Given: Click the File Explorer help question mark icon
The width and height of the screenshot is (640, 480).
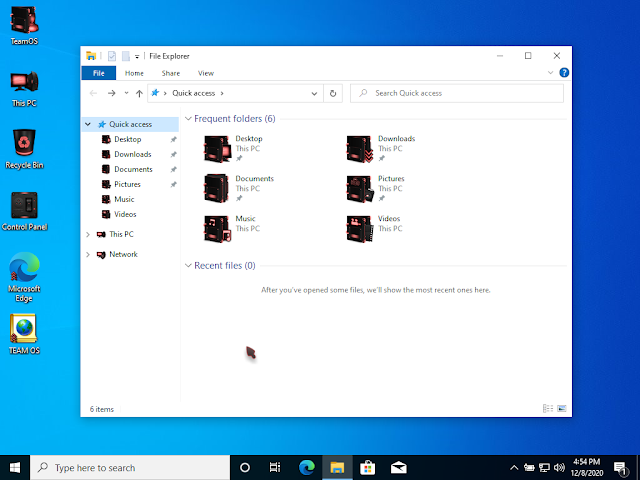Looking at the screenshot, I should (x=564, y=73).
